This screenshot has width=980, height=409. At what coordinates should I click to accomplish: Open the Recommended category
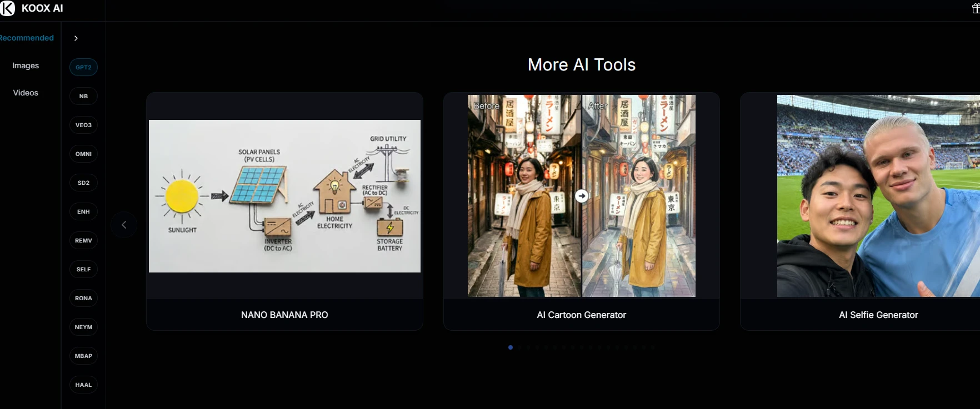[27, 38]
